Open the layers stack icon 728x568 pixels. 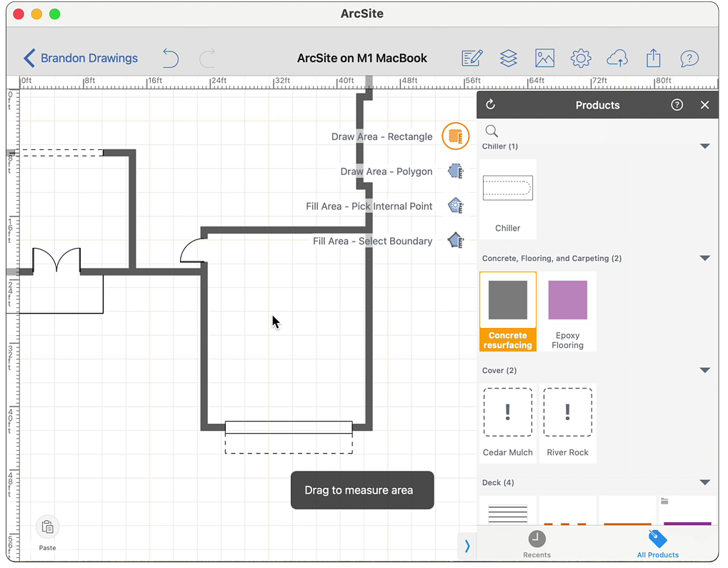pyautogui.click(x=509, y=58)
